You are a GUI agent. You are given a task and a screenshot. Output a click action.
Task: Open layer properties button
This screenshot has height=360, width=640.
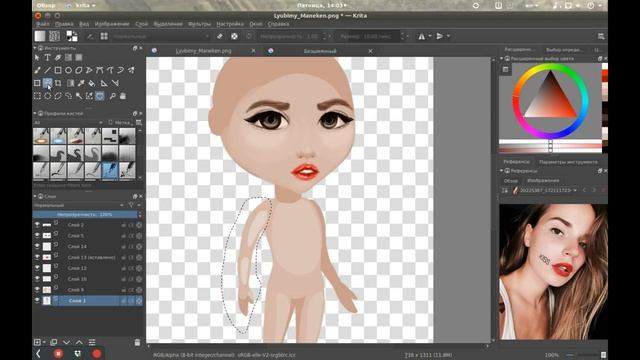point(92,342)
